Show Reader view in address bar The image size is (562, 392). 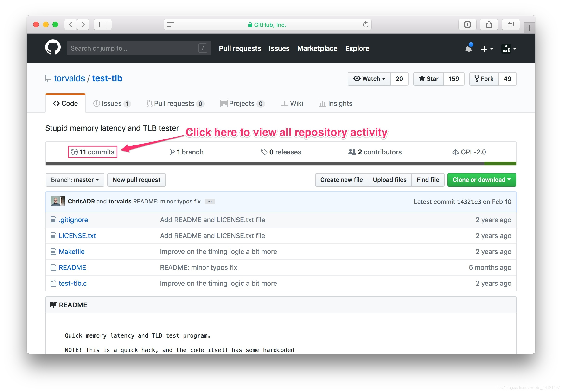click(171, 25)
